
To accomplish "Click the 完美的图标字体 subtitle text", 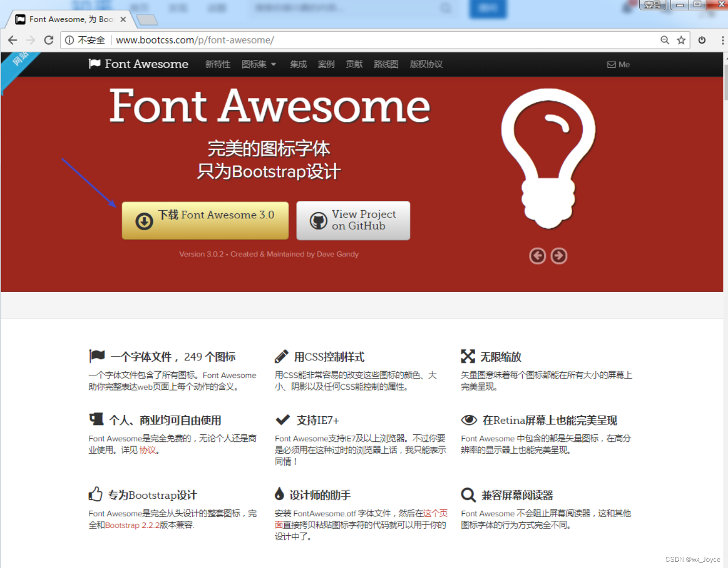I will click(x=269, y=149).
